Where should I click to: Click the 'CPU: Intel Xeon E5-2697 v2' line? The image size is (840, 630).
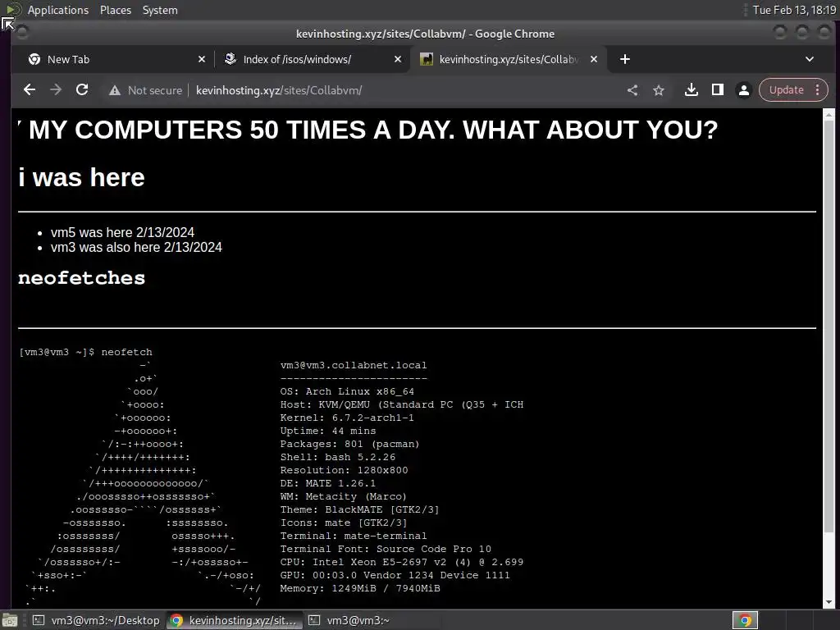(402, 562)
